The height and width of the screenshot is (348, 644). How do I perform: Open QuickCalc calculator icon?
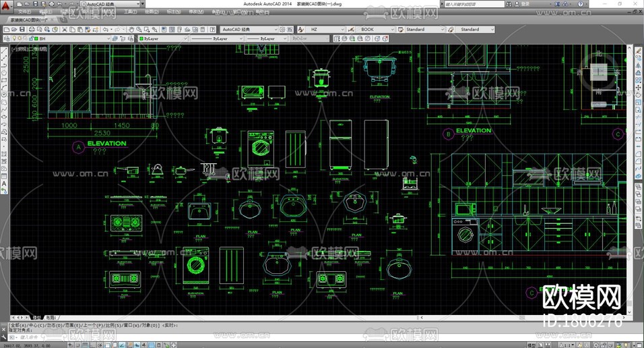pyautogui.click(x=203, y=29)
